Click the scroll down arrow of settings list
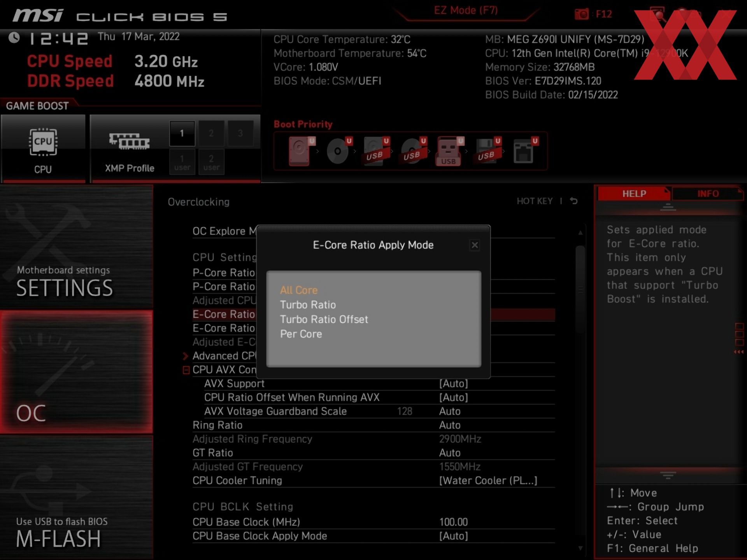The width and height of the screenshot is (747, 560). click(580, 548)
